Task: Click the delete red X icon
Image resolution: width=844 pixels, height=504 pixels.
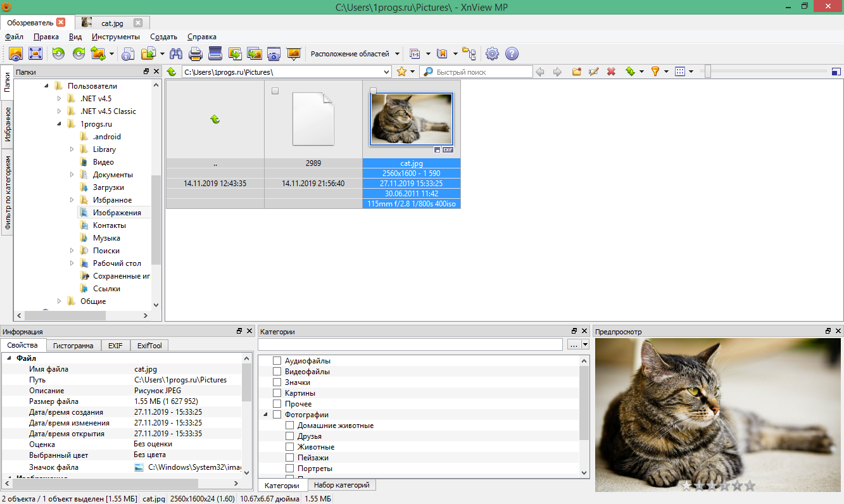Action: (x=611, y=71)
